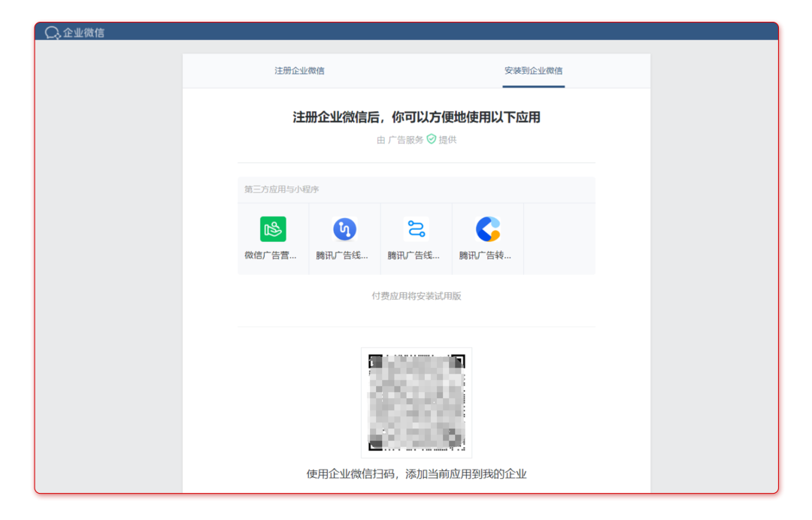Click the center of the QR code
812x520 pixels.
[417, 403]
